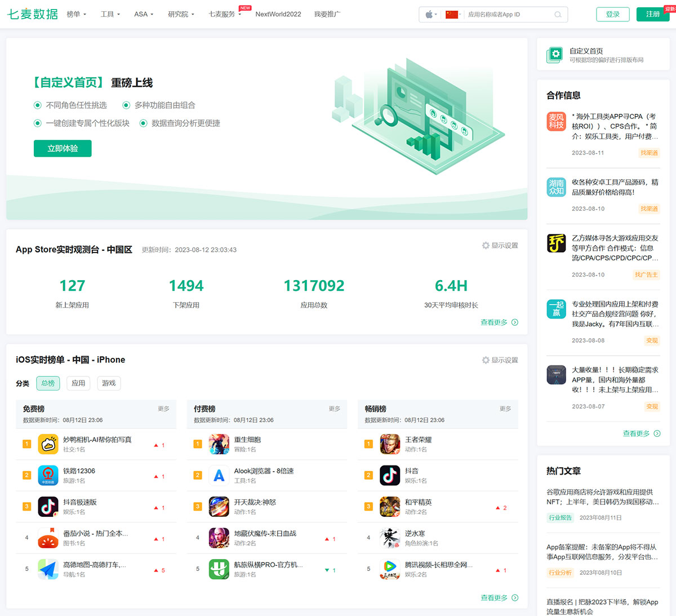Select the 铁路12306 icon in free chart

pyautogui.click(x=48, y=475)
